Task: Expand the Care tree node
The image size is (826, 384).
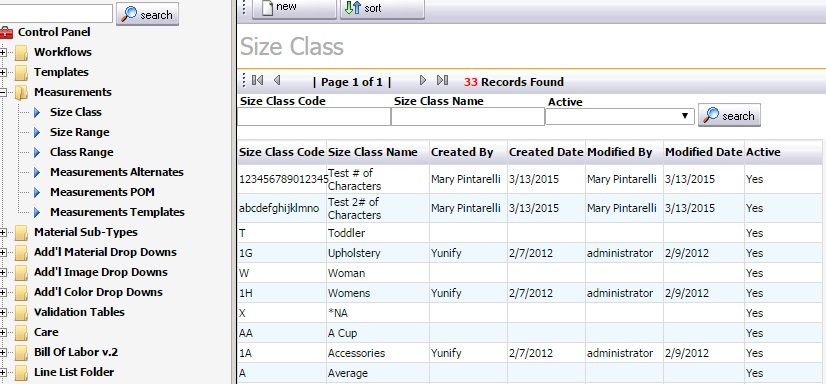Action: [3, 333]
